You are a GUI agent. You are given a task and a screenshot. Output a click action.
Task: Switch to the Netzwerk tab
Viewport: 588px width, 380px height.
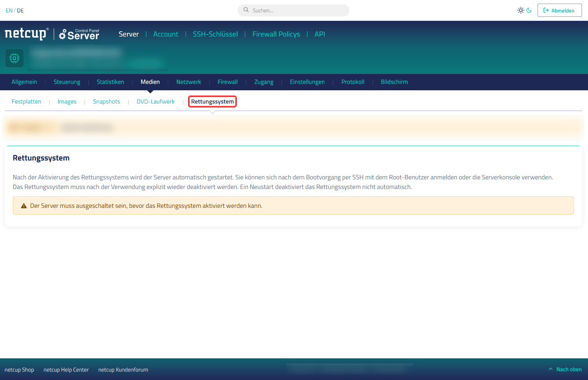pos(189,82)
